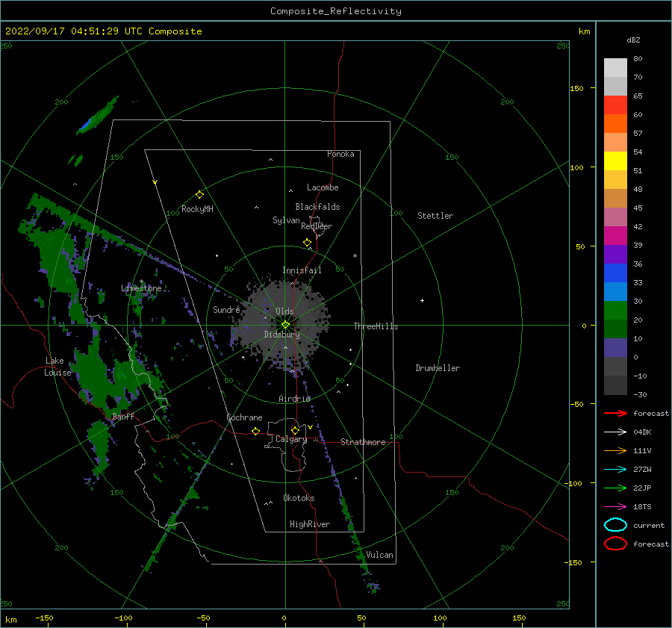The height and width of the screenshot is (628, 672).
Task: Click the white 04DK arrow icon
Action: coord(615,432)
